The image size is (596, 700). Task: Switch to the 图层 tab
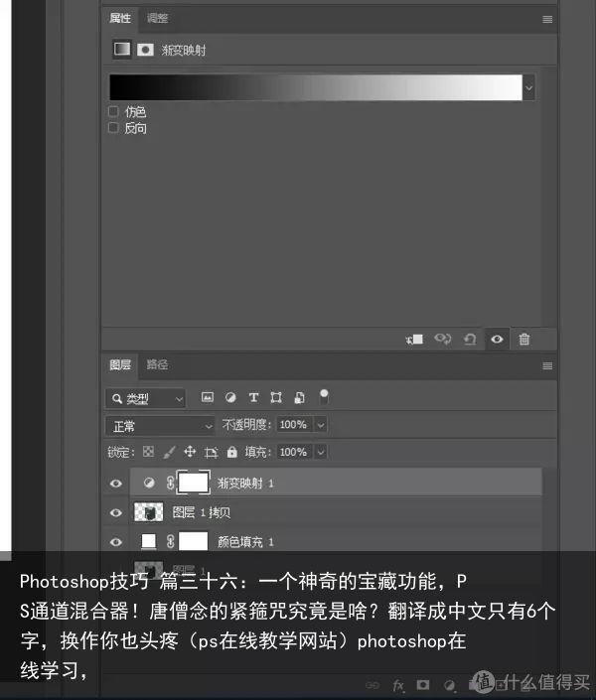coord(120,364)
